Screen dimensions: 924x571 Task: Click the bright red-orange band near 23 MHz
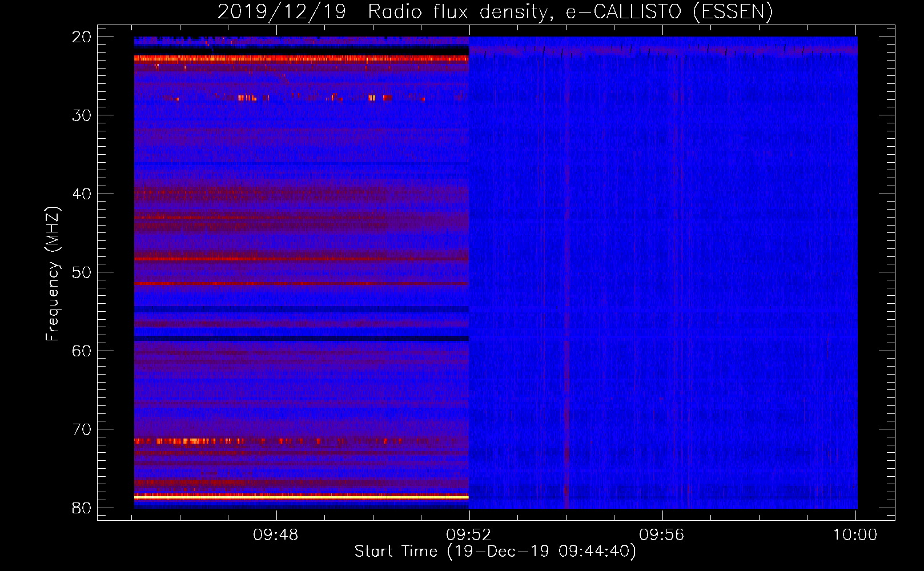coord(302,58)
